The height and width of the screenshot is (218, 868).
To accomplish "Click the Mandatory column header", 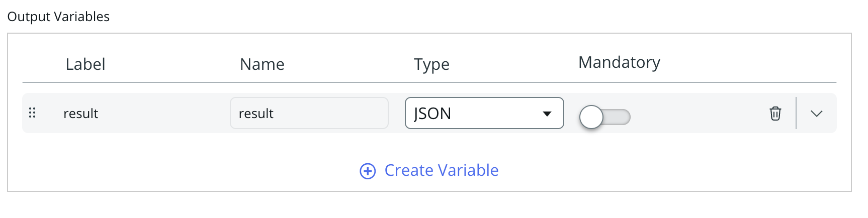I will 619,62.
